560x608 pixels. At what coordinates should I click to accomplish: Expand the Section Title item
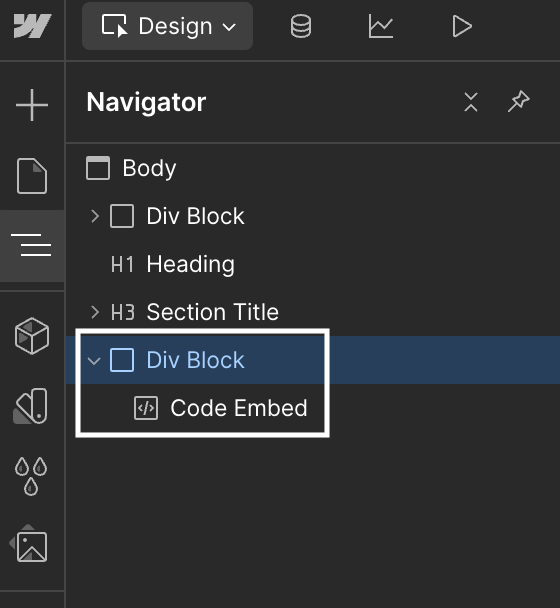95,312
